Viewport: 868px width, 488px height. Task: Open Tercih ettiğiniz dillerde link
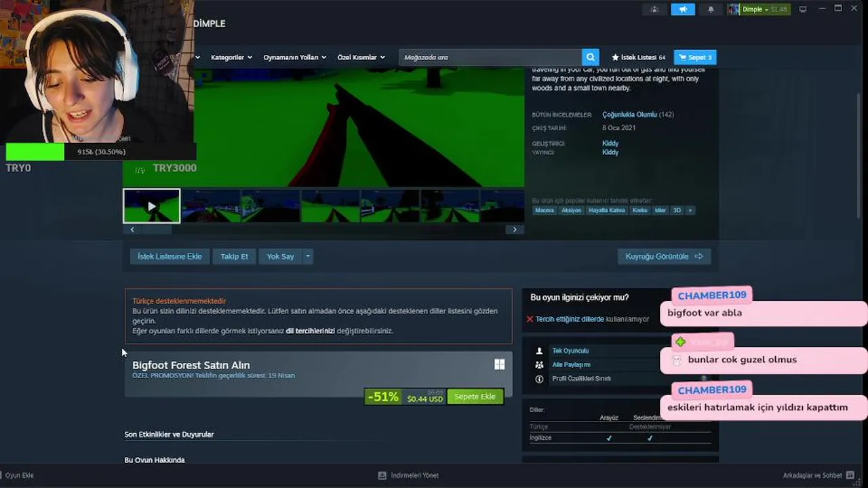pos(570,319)
